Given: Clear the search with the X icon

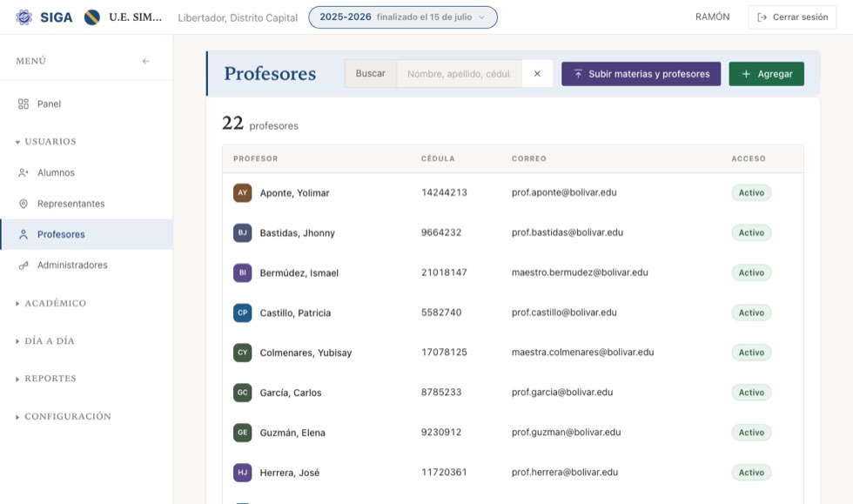Looking at the screenshot, I should pyautogui.click(x=537, y=73).
